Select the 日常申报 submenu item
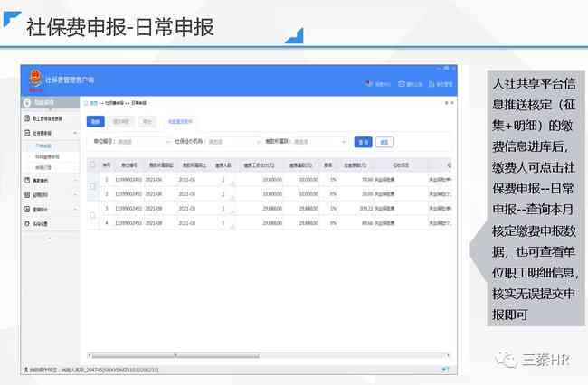Viewport: 588px width, 385px height. (43, 146)
